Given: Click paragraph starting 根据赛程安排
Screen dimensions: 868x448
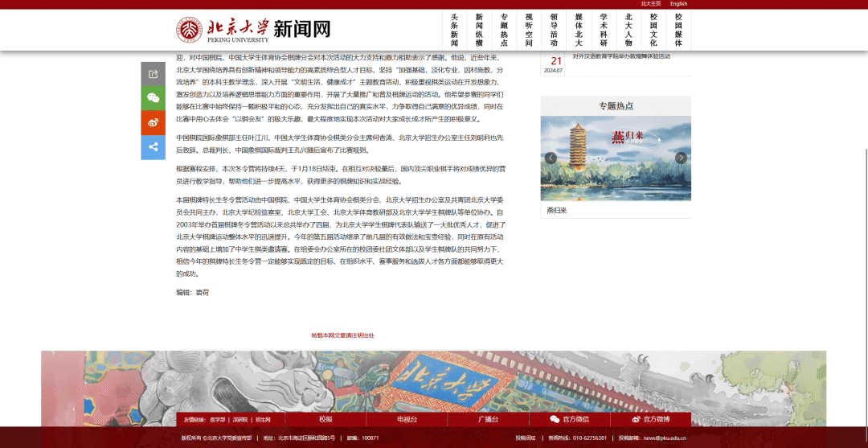Looking at the screenshot, I should coord(340,175).
